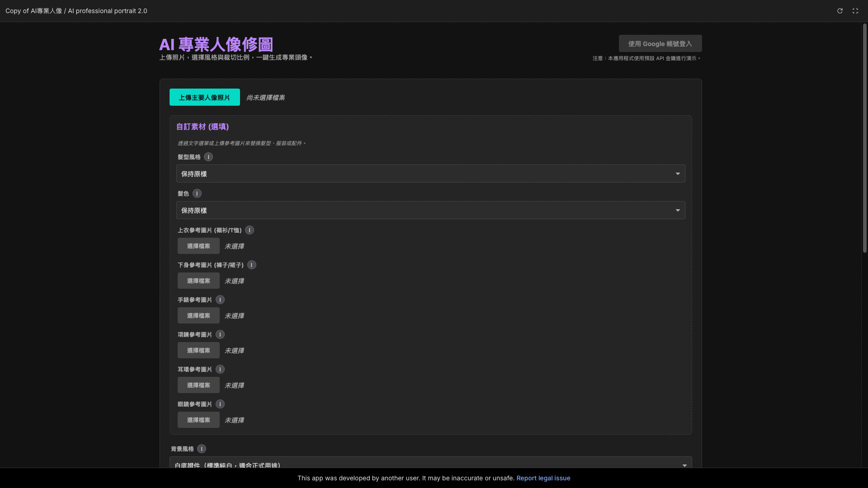Screen dimensions: 868x488
Task: Choose file for 手錶參考圖片
Action: pyautogui.click(x=198, y=316)
